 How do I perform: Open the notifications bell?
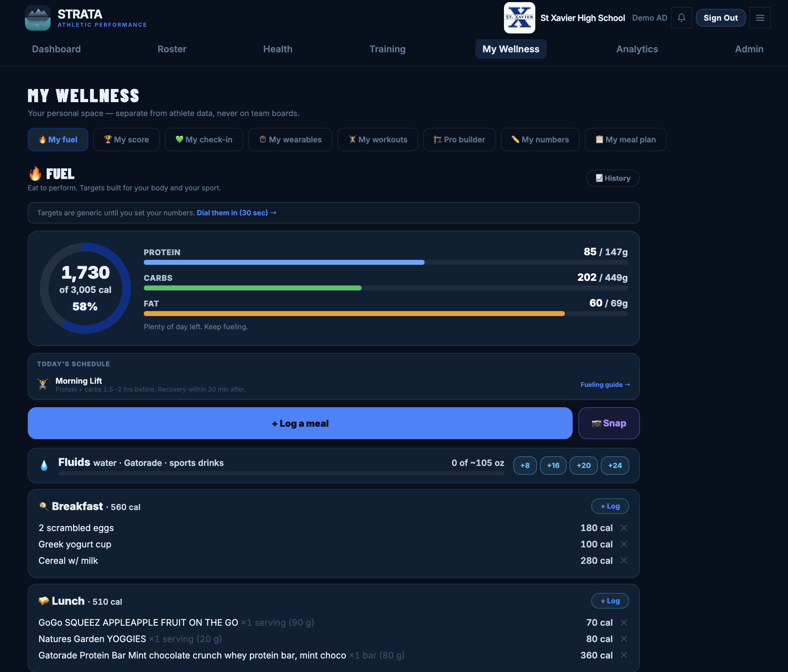tap(681, 18)
